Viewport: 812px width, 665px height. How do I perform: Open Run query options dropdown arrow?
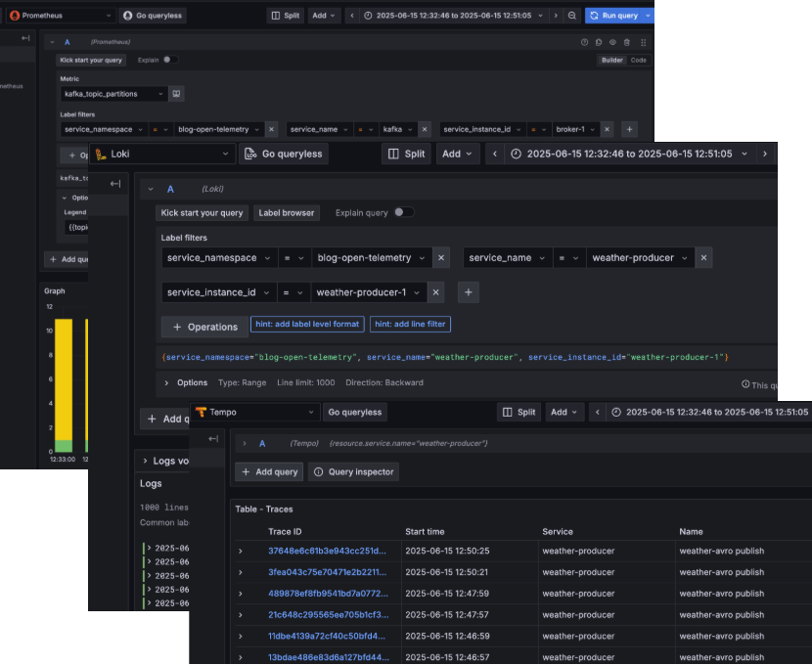pos(648,16)
